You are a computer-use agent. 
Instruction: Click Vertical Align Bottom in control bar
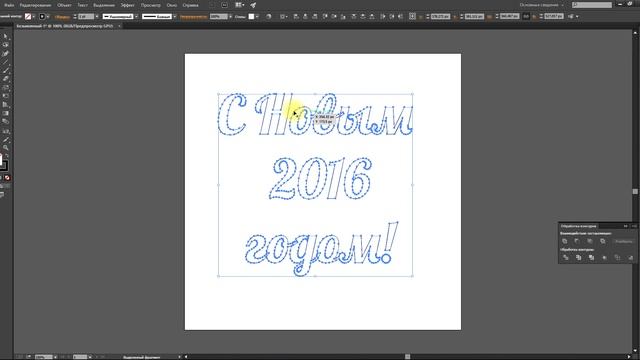click(343, 16)
